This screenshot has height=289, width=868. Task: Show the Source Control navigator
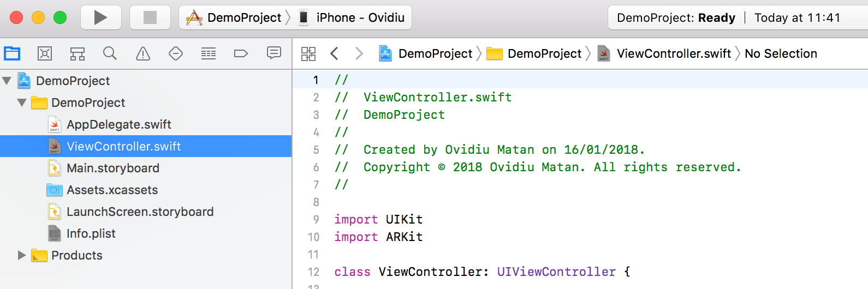45,53
